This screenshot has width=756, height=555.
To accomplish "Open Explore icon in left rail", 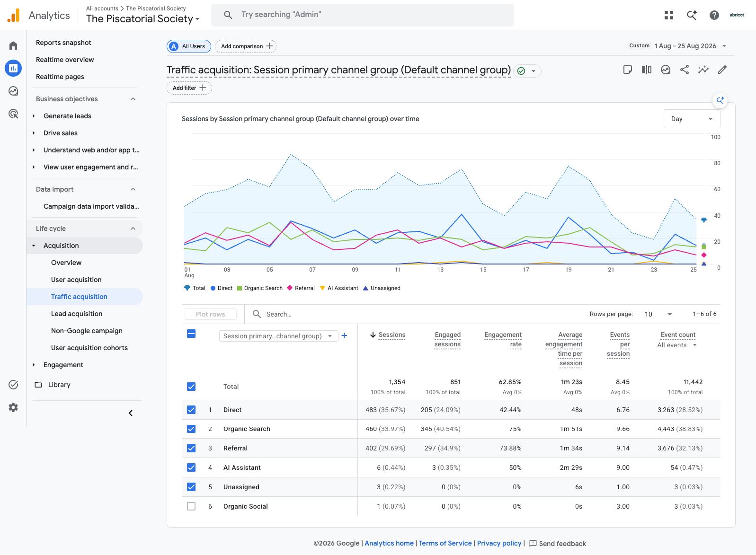I will pos(13,91).
